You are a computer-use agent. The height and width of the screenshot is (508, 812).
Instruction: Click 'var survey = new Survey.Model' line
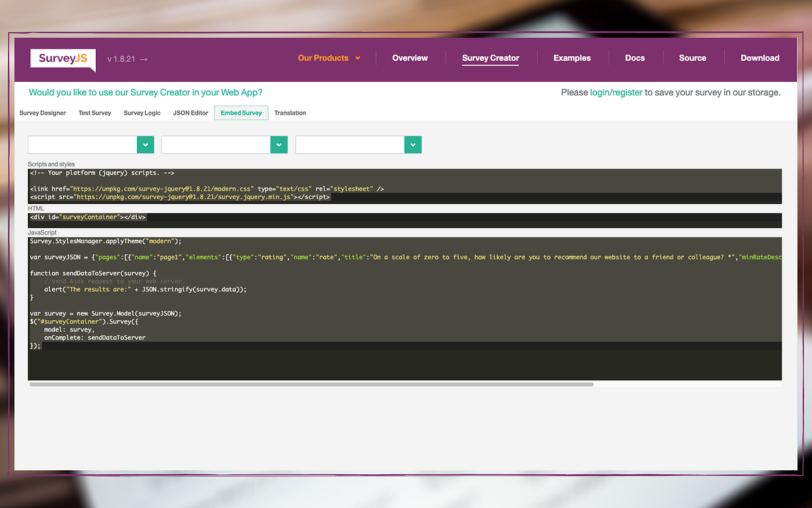106,314
